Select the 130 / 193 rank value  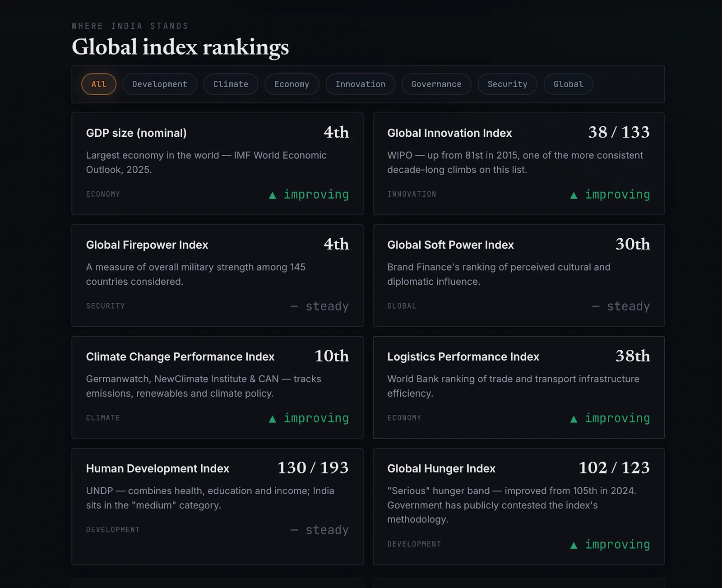coord(313,468)
